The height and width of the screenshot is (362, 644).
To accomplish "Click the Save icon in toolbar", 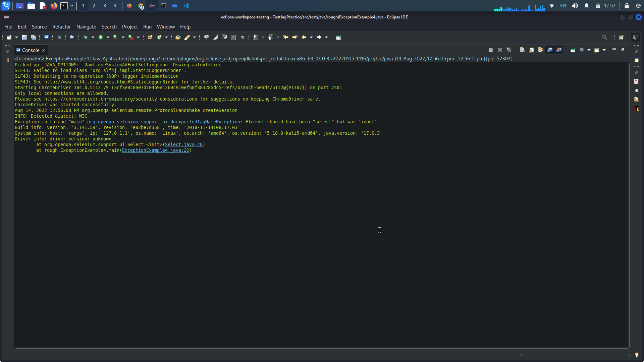I will (x=24, y=38).
